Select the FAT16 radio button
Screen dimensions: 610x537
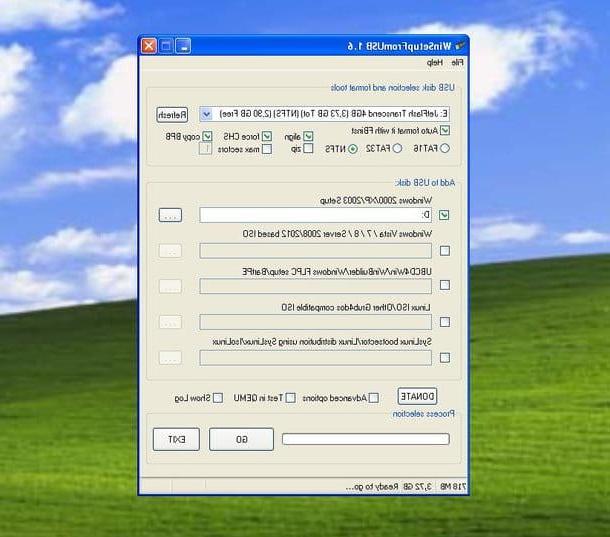445,148
